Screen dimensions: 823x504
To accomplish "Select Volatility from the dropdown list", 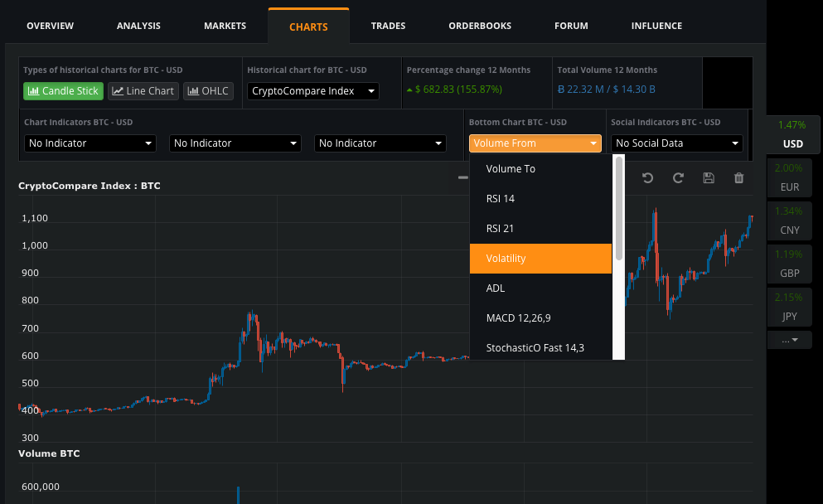I will coord(540,259).
